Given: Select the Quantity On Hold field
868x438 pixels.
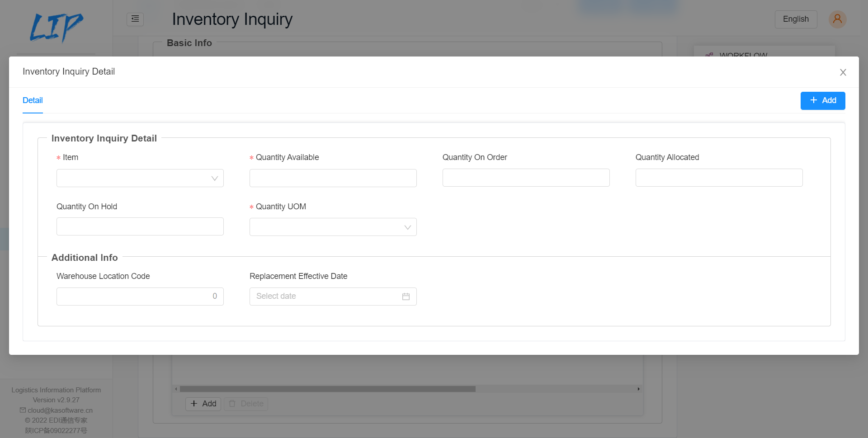Looking at the screenshot, I should 140,226.
